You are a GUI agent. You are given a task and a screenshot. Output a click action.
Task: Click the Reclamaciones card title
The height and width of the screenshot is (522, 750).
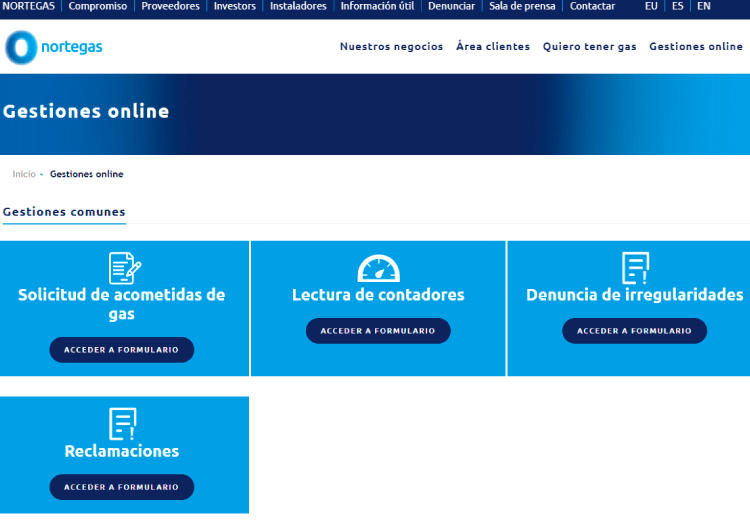coord(122,451)
